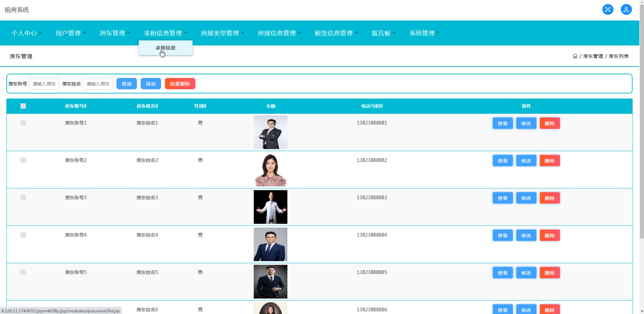View details for 房东账号4 via 查看
Screen dimensions: 644x314
coord(503,235)
